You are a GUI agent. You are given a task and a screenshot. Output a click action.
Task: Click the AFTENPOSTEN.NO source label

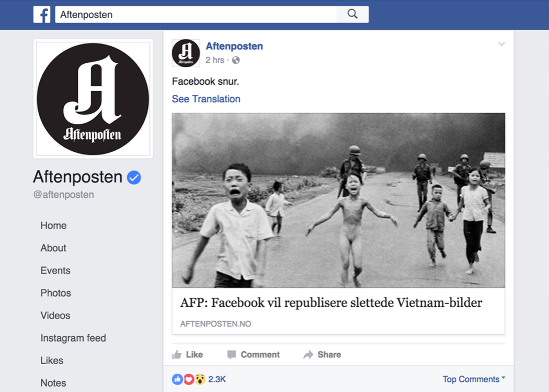pyautogui.click(x=216, y=324)
